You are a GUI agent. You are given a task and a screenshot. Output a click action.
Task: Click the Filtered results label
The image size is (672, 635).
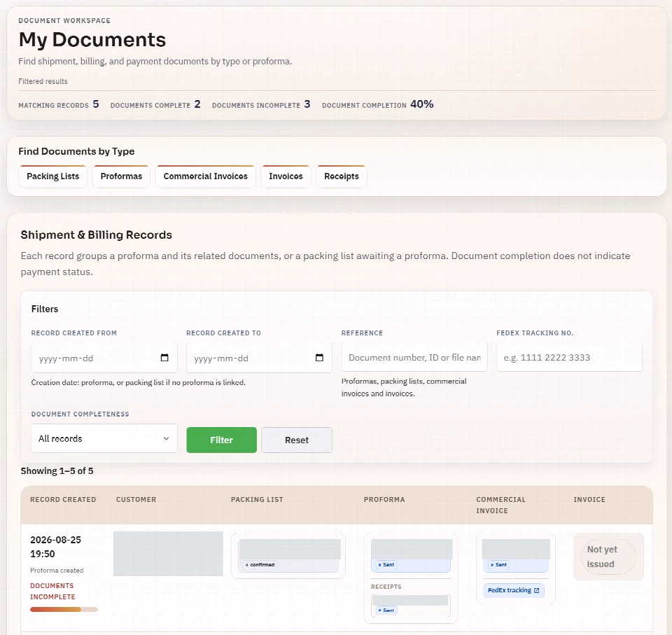tap(43, 81)
